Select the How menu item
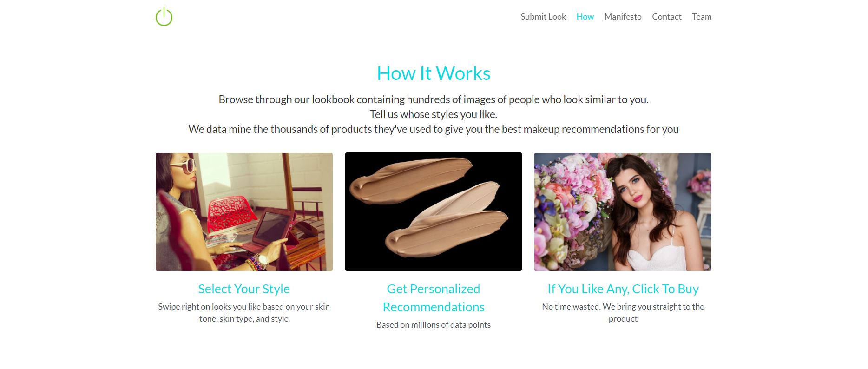Image resolution: width=868 pixels, height=369 pixels. [x=585, y=16]
